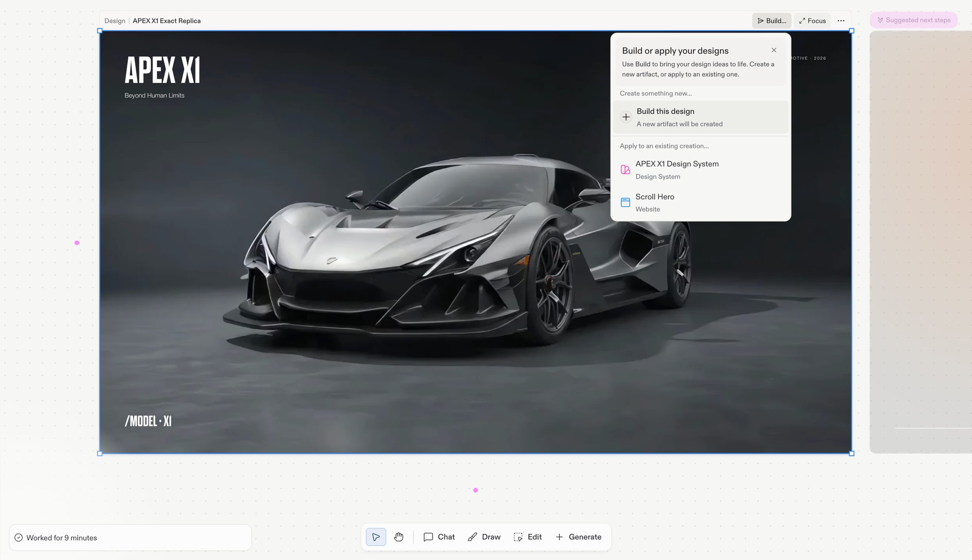Enter Focus mode
This screenshot has width=972, height=560.
pos(812,20)
